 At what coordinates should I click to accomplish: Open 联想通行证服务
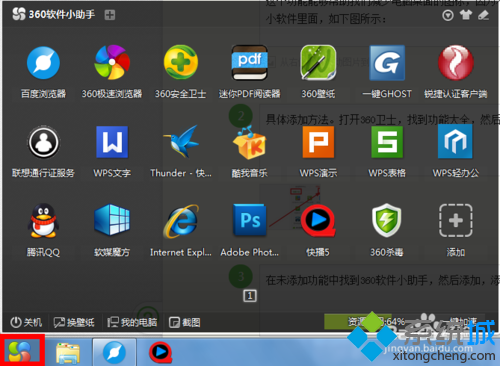click(x=43, y=142)
